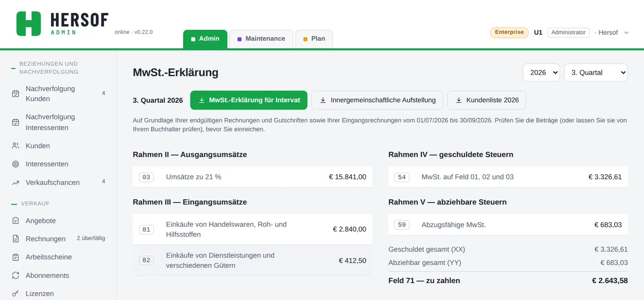Click the Abonnements refresh icon

16,275
